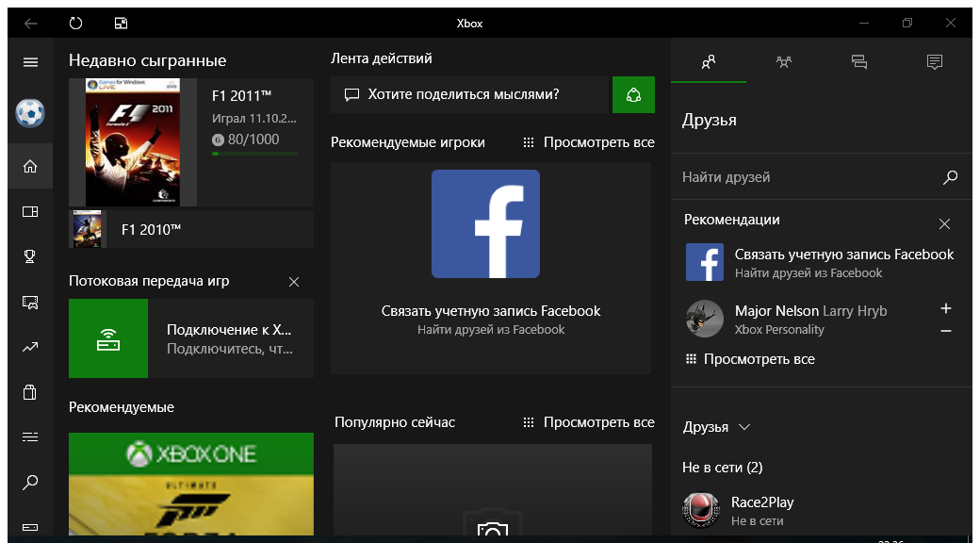Dismiss the Рекомендации panel
Viewport: 980px width, 543px height.
pyautogui.click(x=944, y=224)
